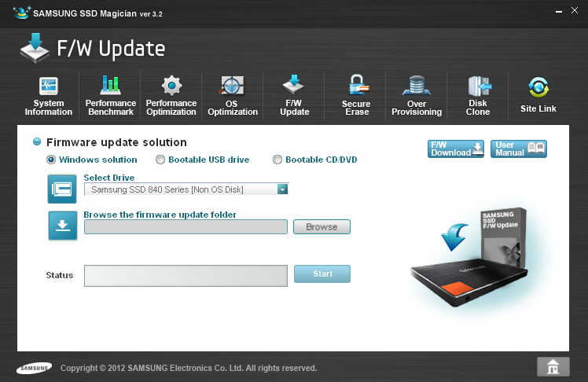
Task: Select the Windows solution radio button
Action: tap(52, 160)
